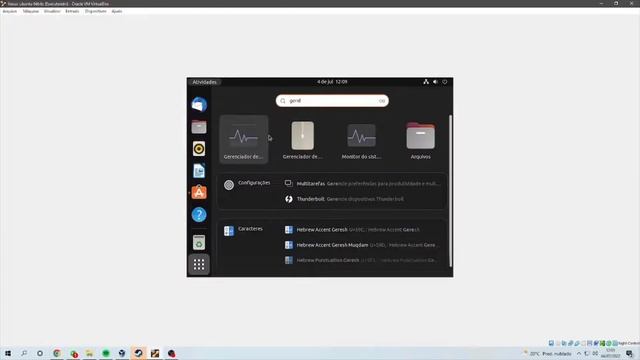Click the power icon in Ubuntu top bar
640x360 pixels.
click(445, 82)
